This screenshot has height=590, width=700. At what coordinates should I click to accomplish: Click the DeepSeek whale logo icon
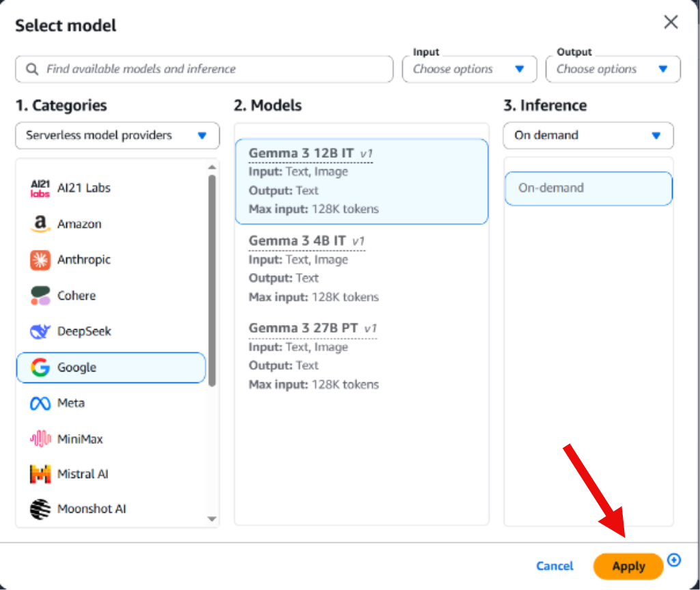[x=40, y=331]
